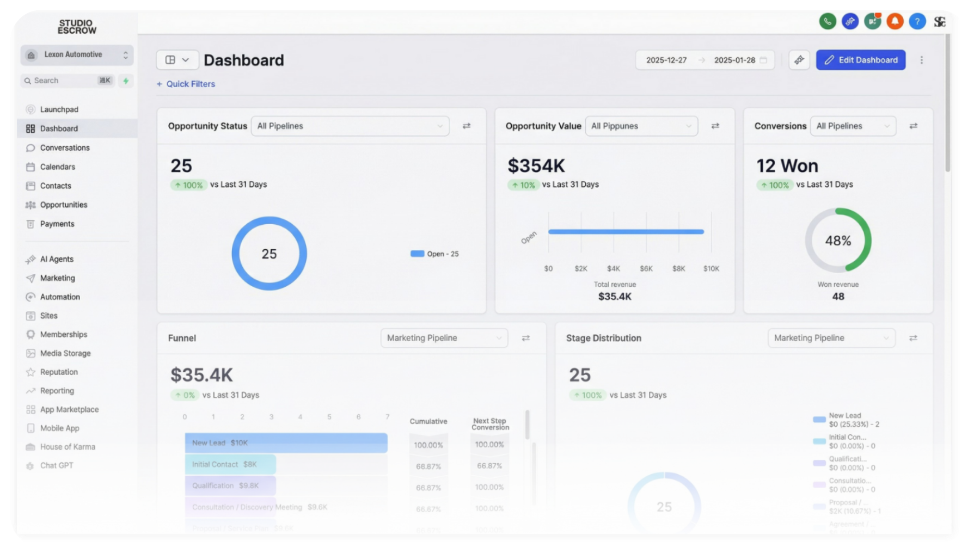The width and height of the screenshot is (980, 547).
Task: Open the Opportunities section in sidebar
Action: coord(63,205)
